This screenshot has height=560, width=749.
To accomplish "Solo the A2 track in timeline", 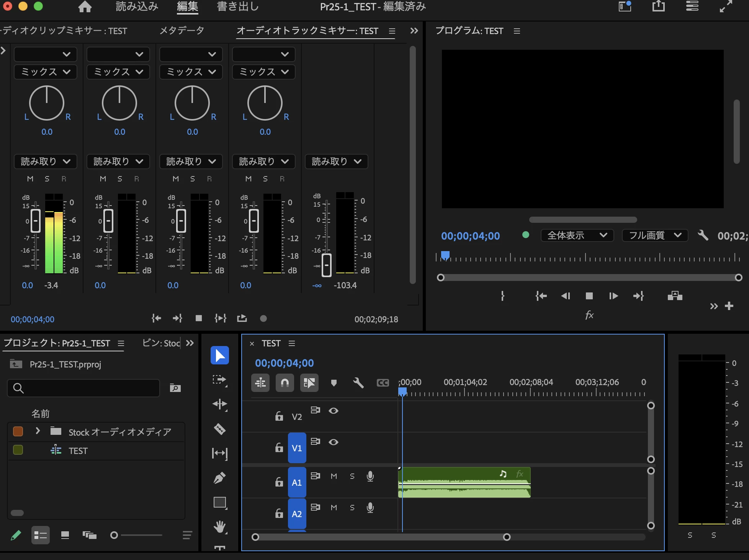I will coord(352,508).
